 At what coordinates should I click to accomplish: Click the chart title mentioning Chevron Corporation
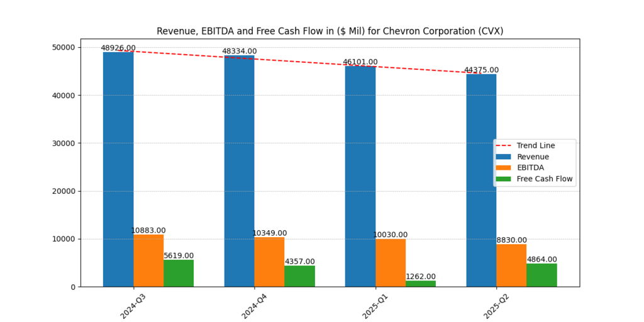coord(330,31)
